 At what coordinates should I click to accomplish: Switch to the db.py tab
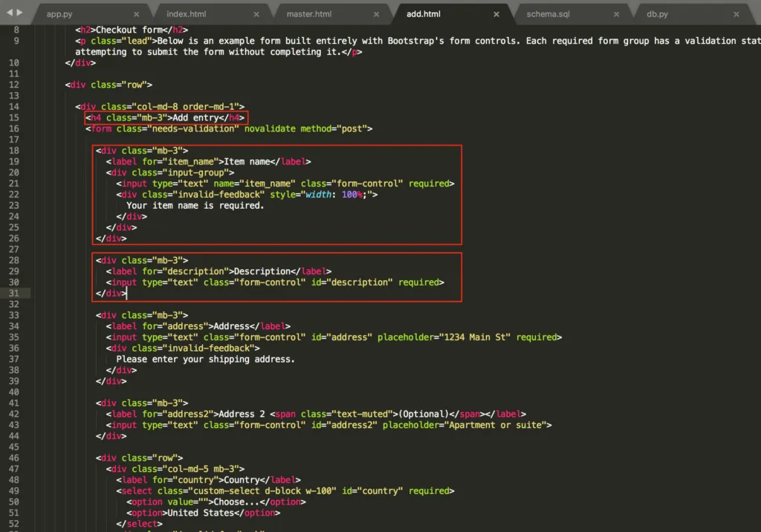[657, 14]
